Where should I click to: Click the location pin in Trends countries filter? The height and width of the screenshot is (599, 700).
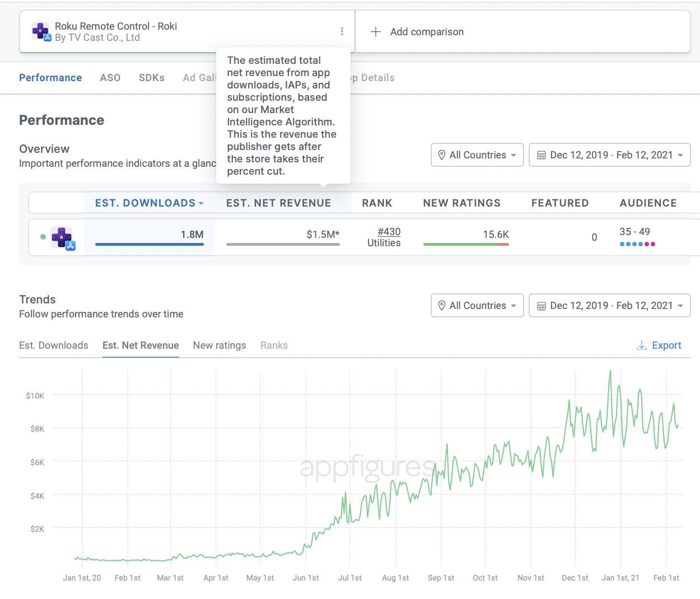(441, 306)
